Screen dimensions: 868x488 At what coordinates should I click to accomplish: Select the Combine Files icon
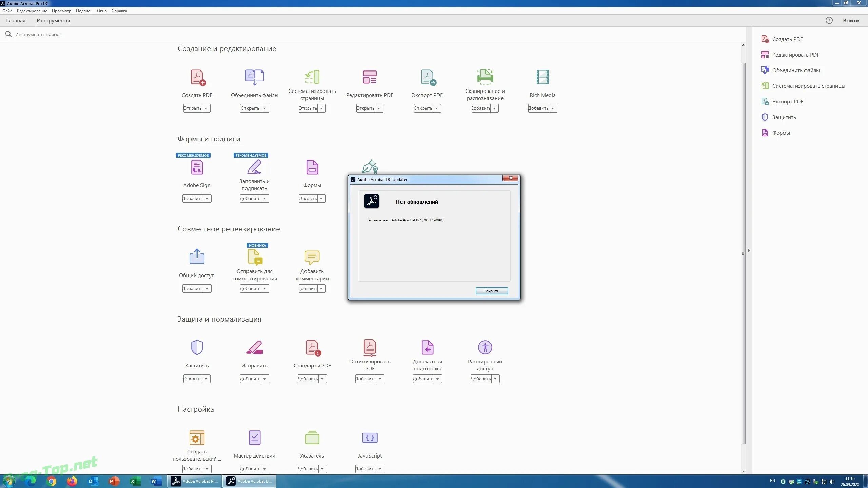point(254,77)
